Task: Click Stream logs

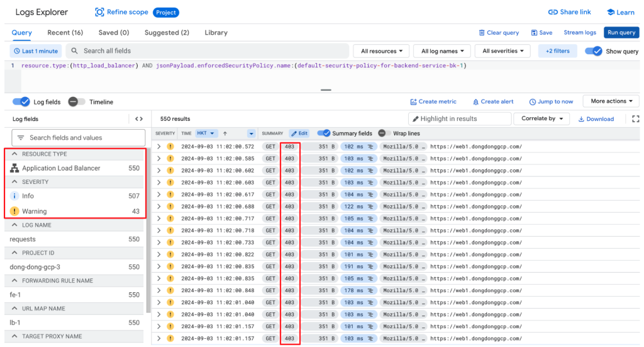Action: (x=579, y=33)
